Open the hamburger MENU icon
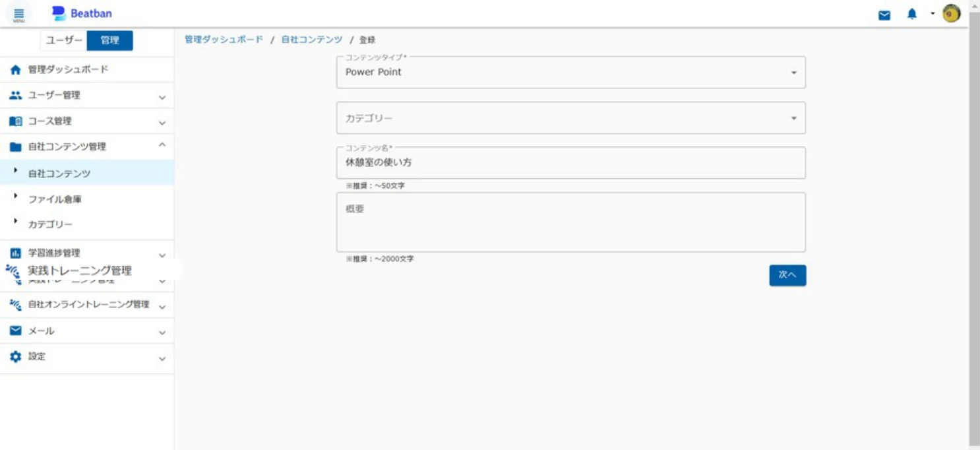 (x=18, y=14)
